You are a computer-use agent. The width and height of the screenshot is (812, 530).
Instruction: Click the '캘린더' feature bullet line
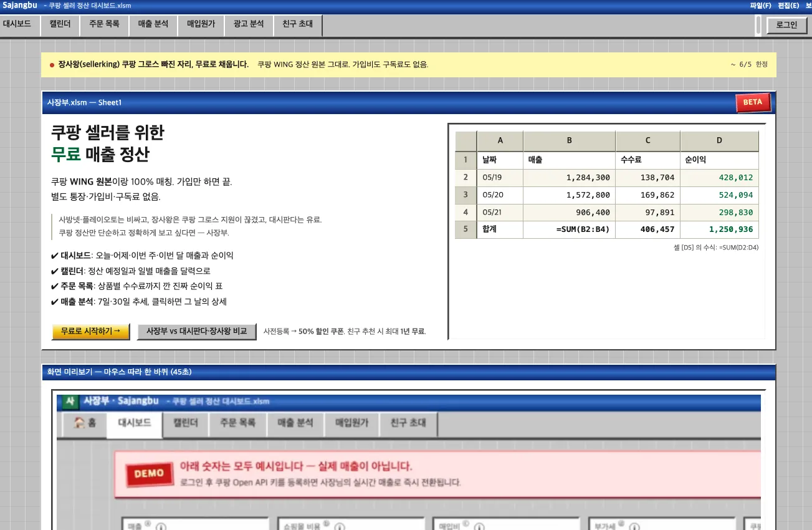tap(131, 271)
